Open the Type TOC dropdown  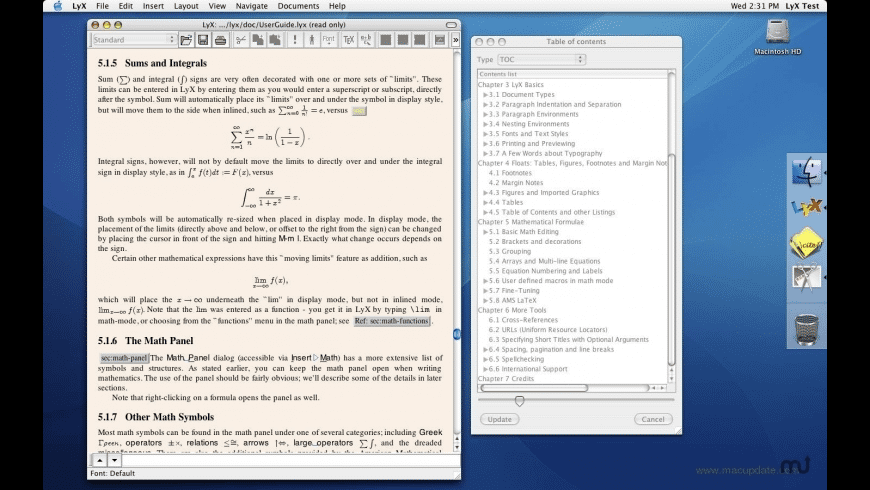click(x=541, y=59)
